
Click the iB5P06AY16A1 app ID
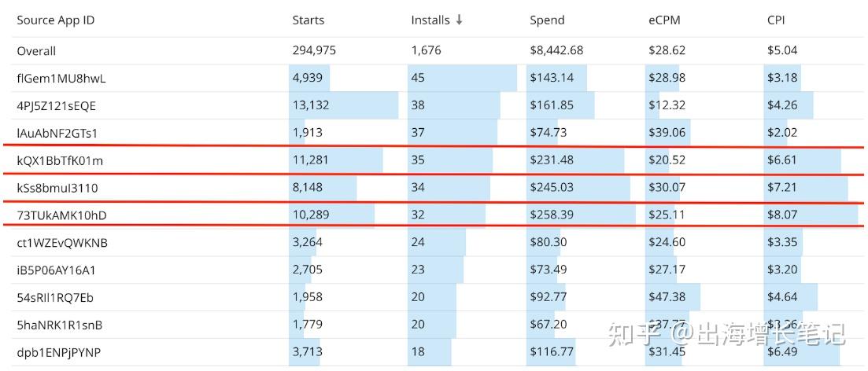click(x=56, y=270)
